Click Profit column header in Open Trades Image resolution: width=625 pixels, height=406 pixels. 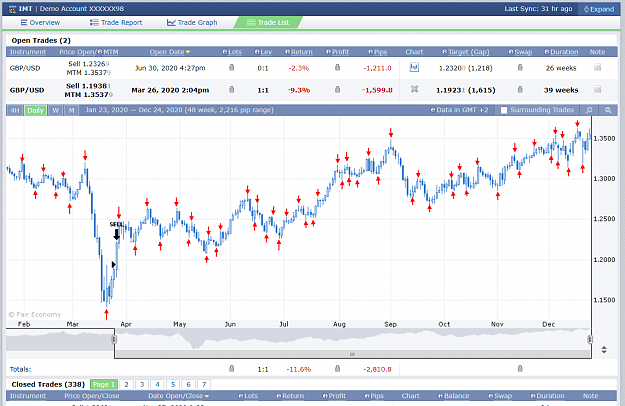click(x=337, y=52)
